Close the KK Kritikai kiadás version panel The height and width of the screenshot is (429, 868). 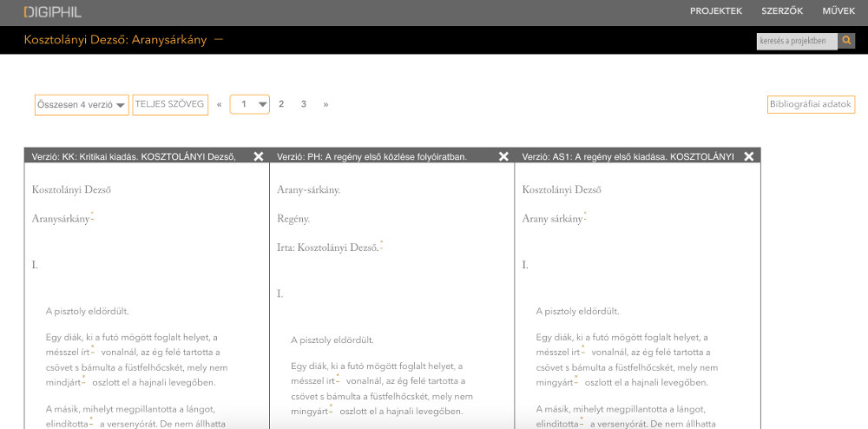(259, 156)
